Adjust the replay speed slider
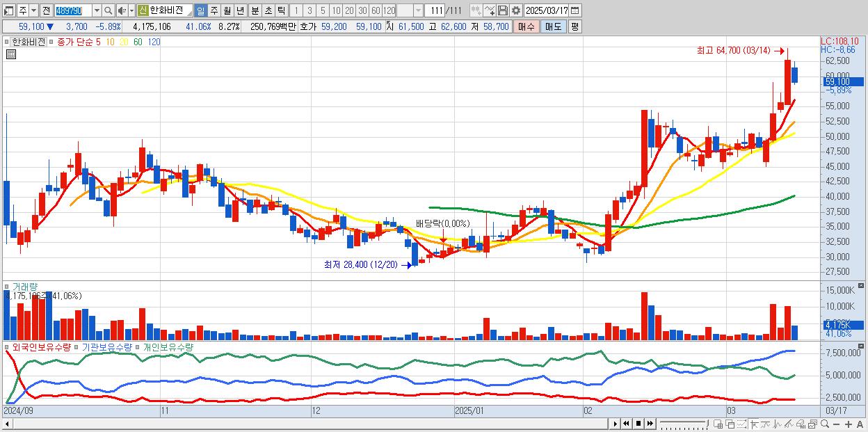 click(684, 424)
